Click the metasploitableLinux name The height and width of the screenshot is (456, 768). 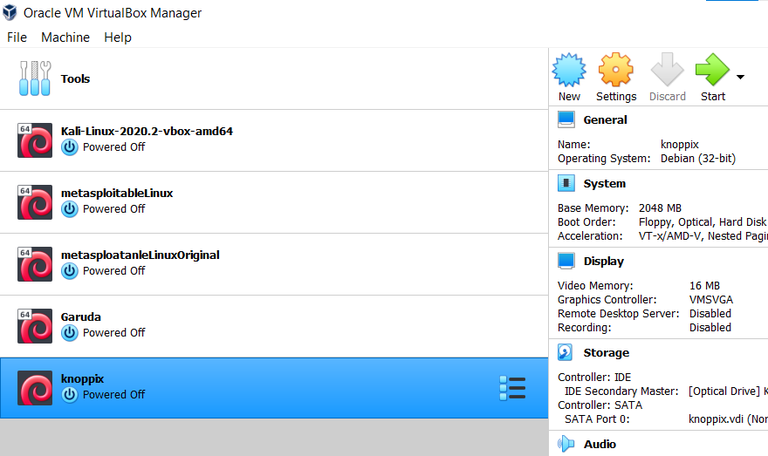117,193
